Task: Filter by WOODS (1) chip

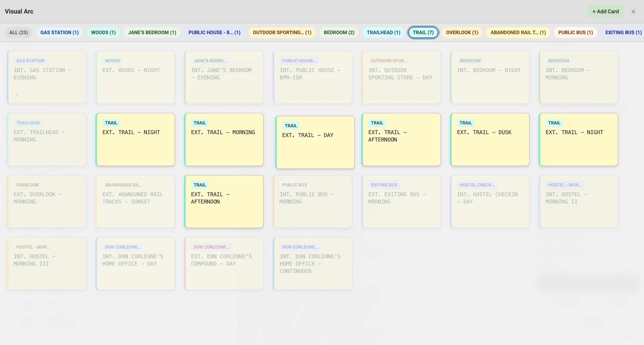Action: (x=103, y=33)
